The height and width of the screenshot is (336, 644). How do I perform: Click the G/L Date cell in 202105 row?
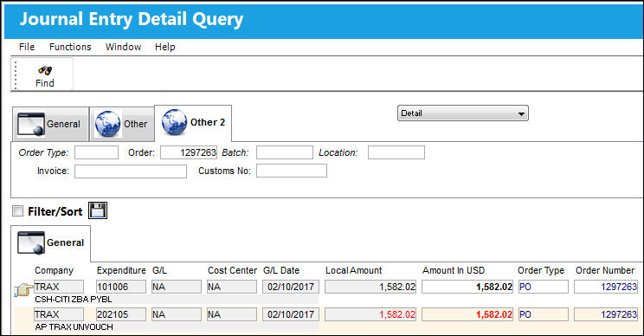coord(291,314)
